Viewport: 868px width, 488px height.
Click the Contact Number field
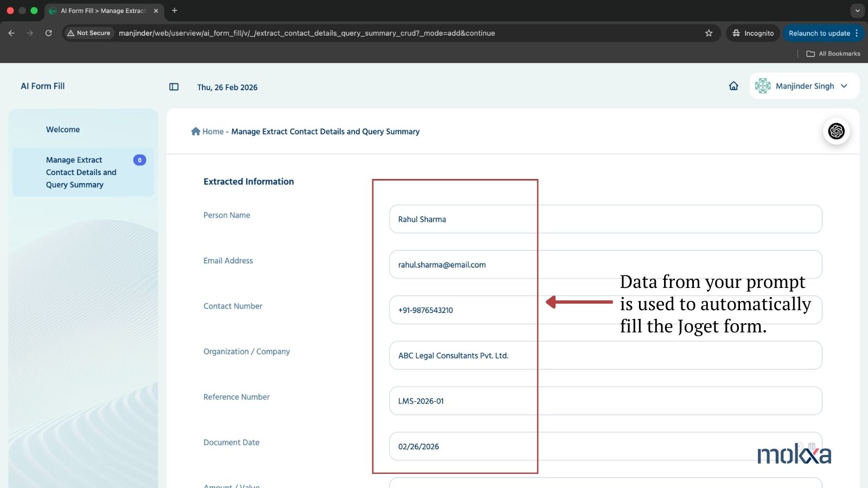[x=605, y=310]
